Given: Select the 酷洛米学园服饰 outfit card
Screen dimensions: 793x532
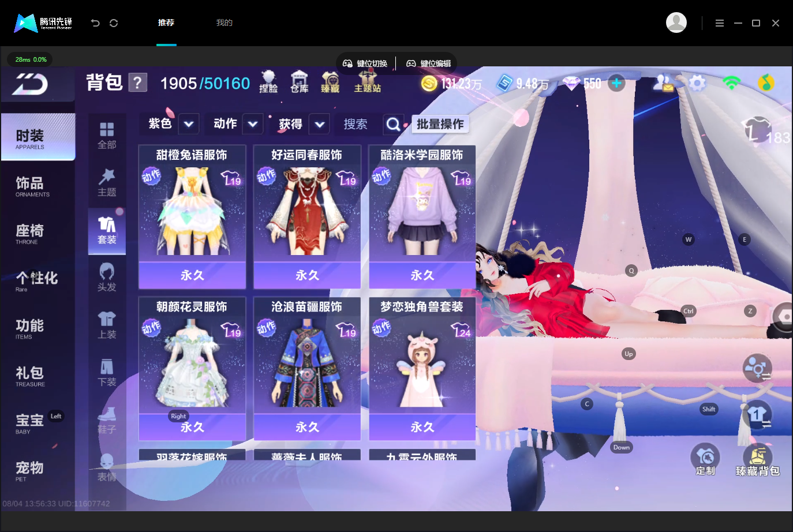Looking at the screenshot, I should pos(422,217).
